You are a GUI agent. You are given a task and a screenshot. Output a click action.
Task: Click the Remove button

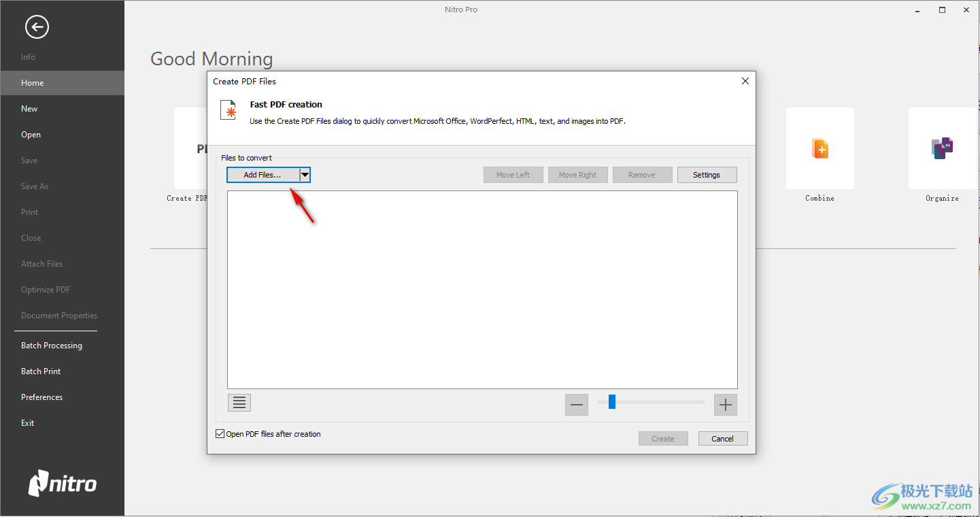642,175
